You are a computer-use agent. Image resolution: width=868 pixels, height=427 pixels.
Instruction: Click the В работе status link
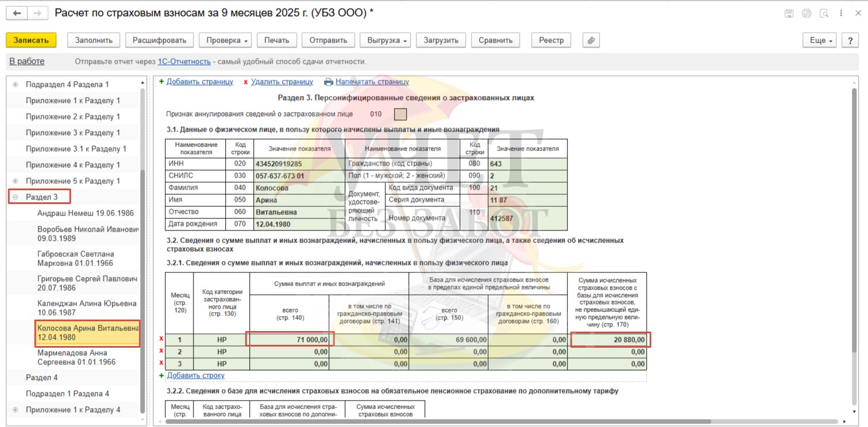(x=26, y=61)
